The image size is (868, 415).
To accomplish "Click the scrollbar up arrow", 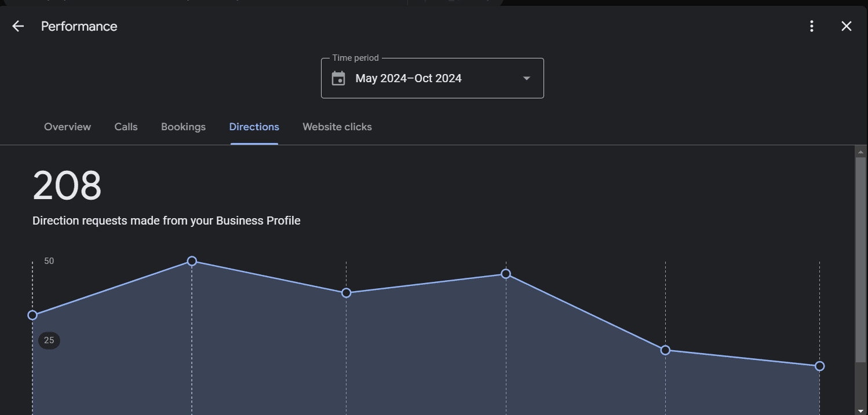I will click(860, 152).
